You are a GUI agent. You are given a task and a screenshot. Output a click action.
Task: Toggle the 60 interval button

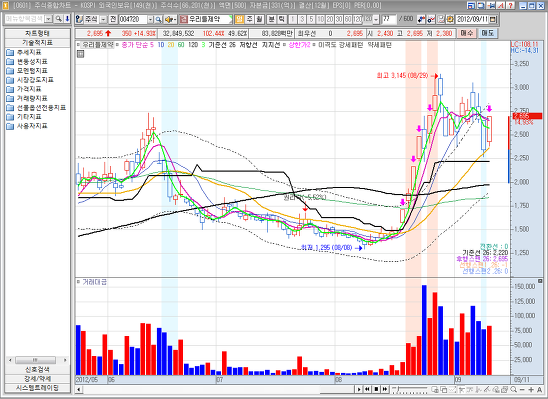(348, 19)
